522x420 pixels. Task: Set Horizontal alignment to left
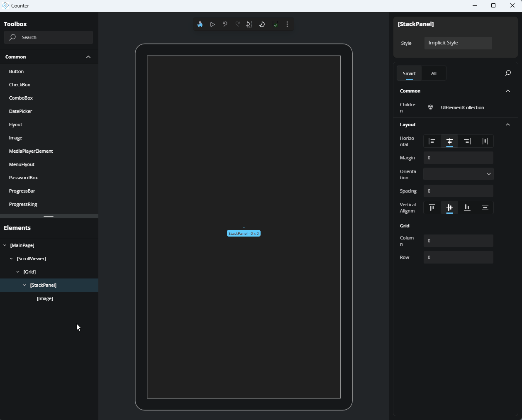click(432, 141)
